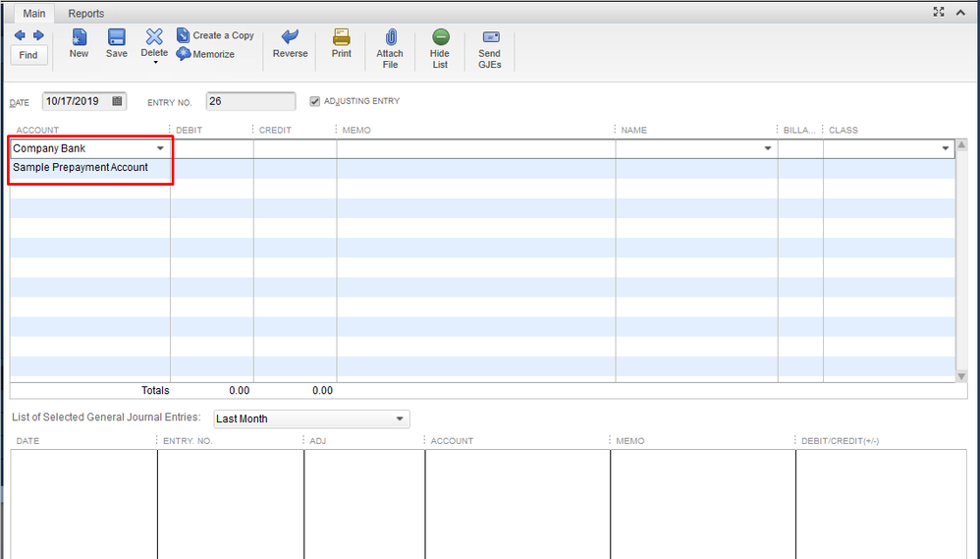This screenshot has width=980, height=559.
Task: Save the journal entry
Action: point(116,43)
